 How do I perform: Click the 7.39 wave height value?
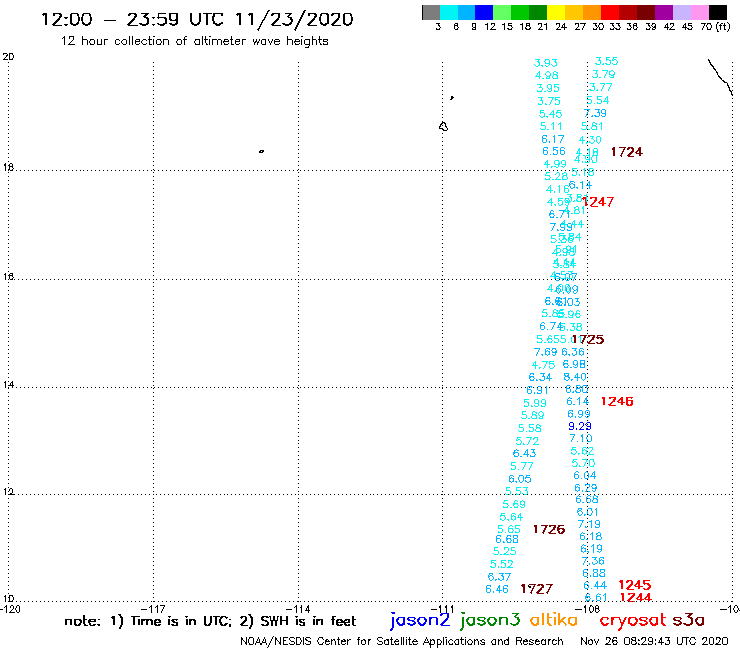click(x=595, y=113)
